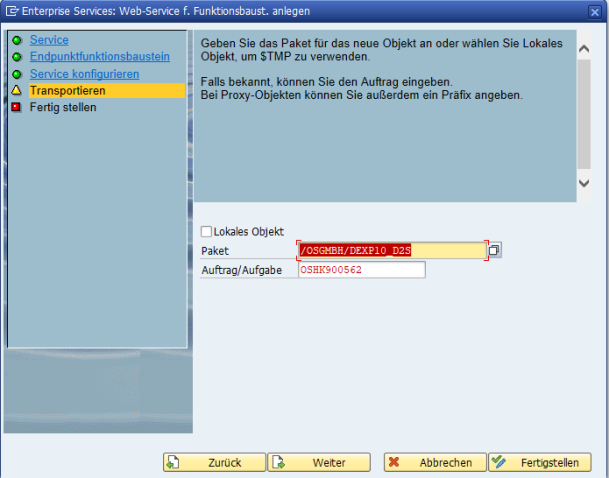
Task: Open the Service konfigurieren step
Action: [x=84, y=74]
